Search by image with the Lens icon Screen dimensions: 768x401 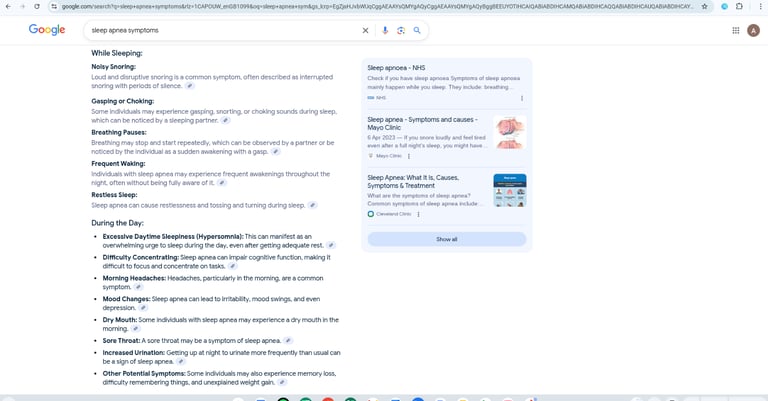pos(401,30)
